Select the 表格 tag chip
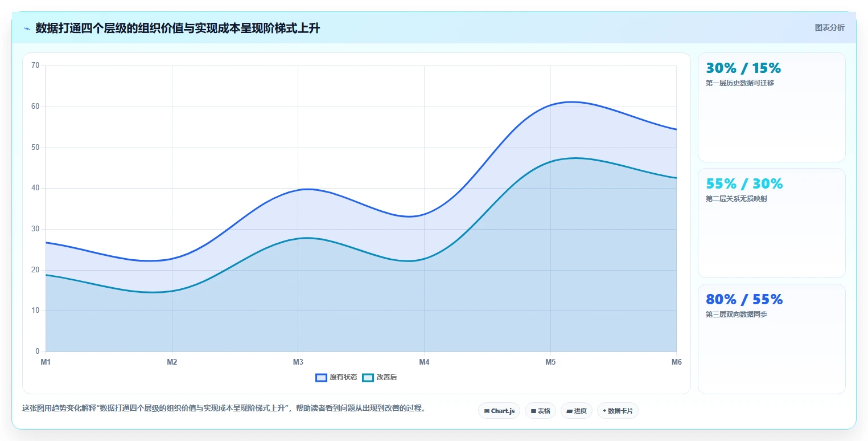 pos(541,411)
